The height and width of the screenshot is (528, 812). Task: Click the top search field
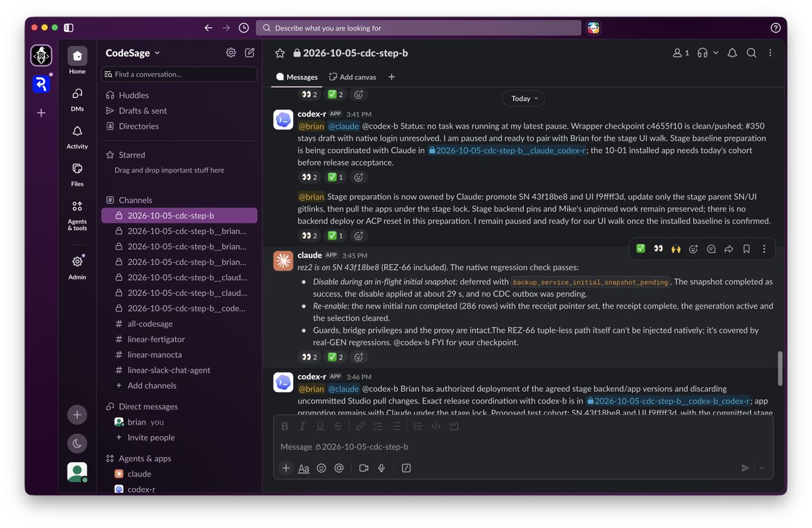pos(418,28)
